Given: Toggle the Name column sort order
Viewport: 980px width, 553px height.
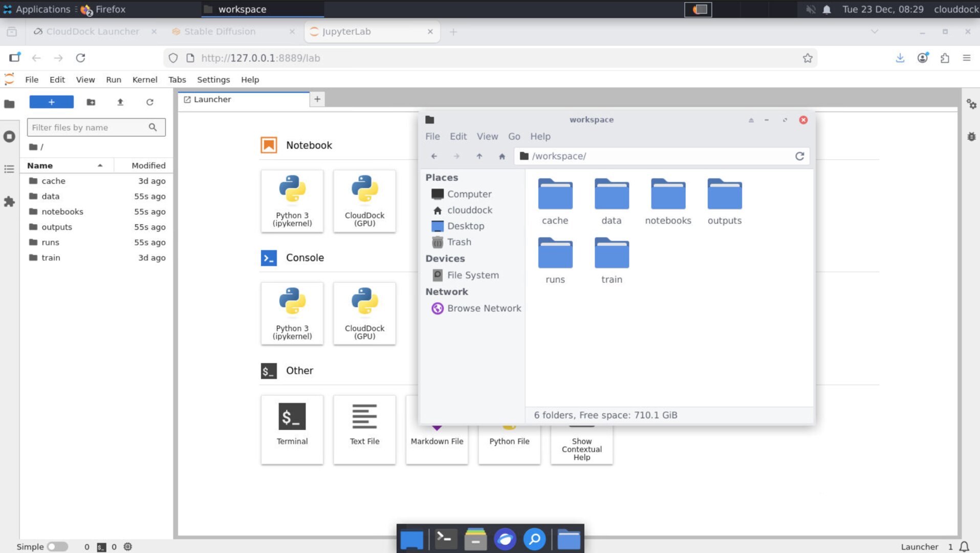Looking at the screenshot, I should pyautogui.click(x=40, y=165).
